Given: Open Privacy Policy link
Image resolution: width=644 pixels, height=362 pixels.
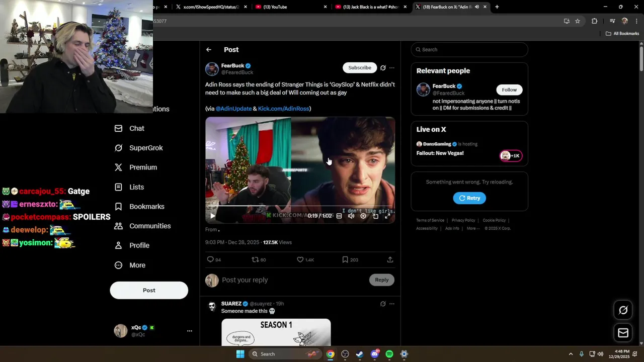Looking at the screenshot, I should tap(463, 220).
